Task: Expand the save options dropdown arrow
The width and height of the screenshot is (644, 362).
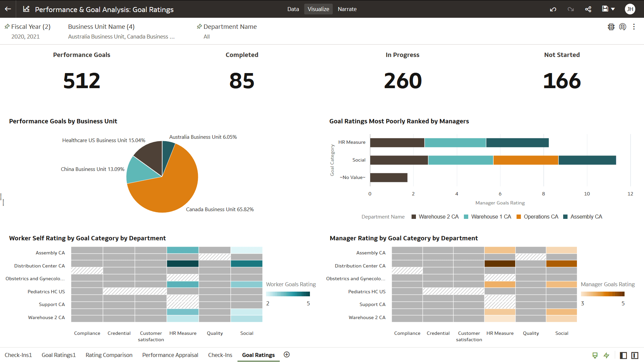Action: coord(613,9)
